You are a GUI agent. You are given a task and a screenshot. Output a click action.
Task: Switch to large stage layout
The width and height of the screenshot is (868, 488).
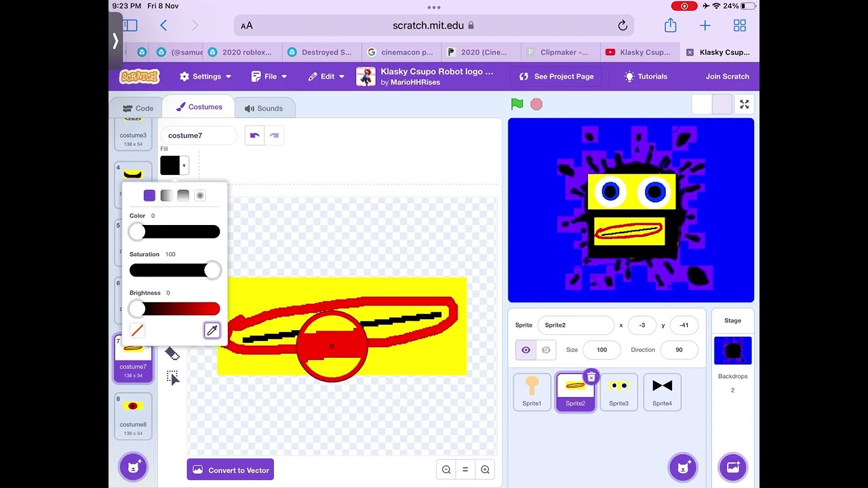pyautogui.click(x=722, y=104)
